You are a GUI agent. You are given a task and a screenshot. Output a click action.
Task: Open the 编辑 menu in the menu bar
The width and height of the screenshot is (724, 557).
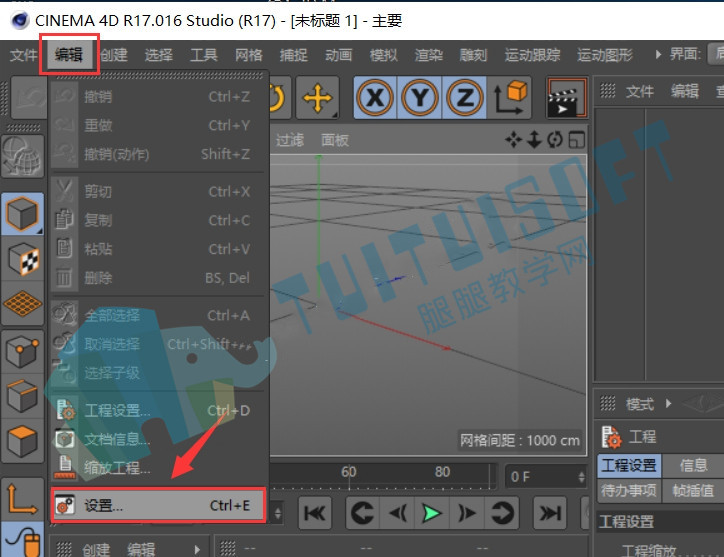[x=69, y=54]
